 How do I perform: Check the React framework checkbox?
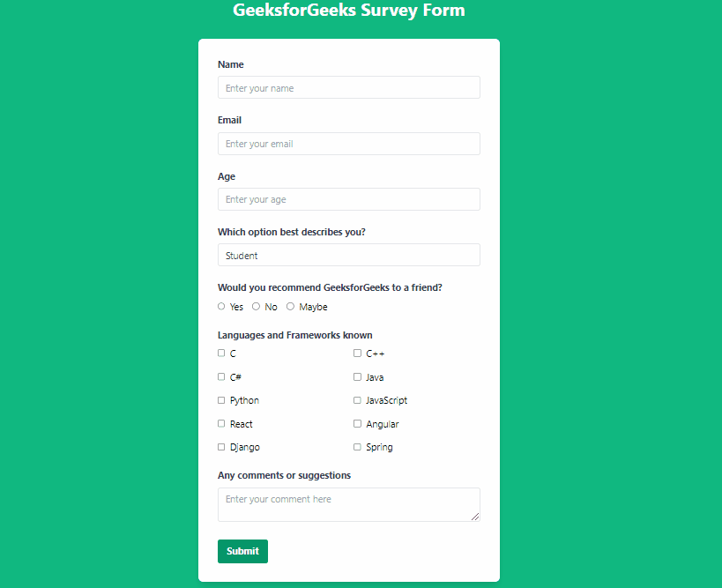(221, 424)
